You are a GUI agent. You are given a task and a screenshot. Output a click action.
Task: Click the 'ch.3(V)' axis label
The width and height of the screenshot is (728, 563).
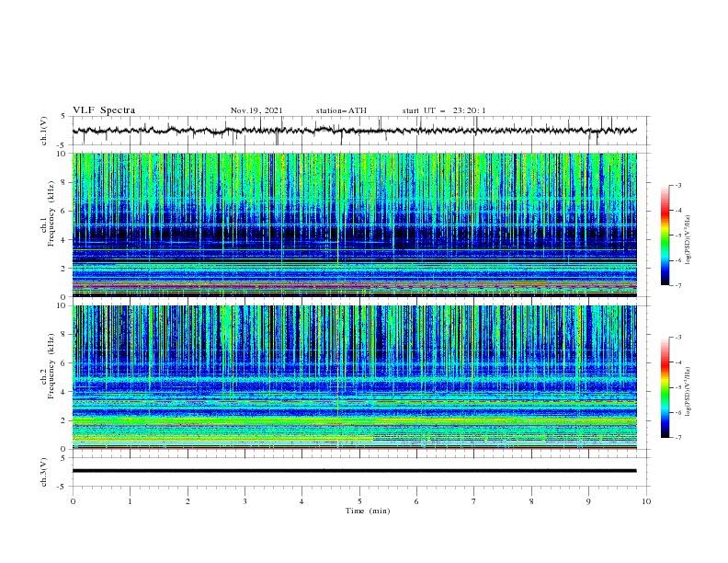[44, 472]
